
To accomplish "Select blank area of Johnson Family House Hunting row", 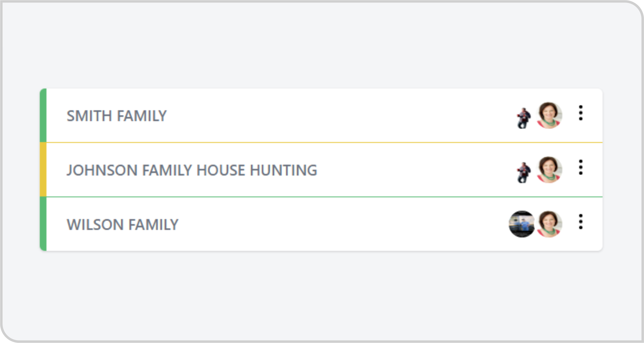I will [x=406, y=170].
